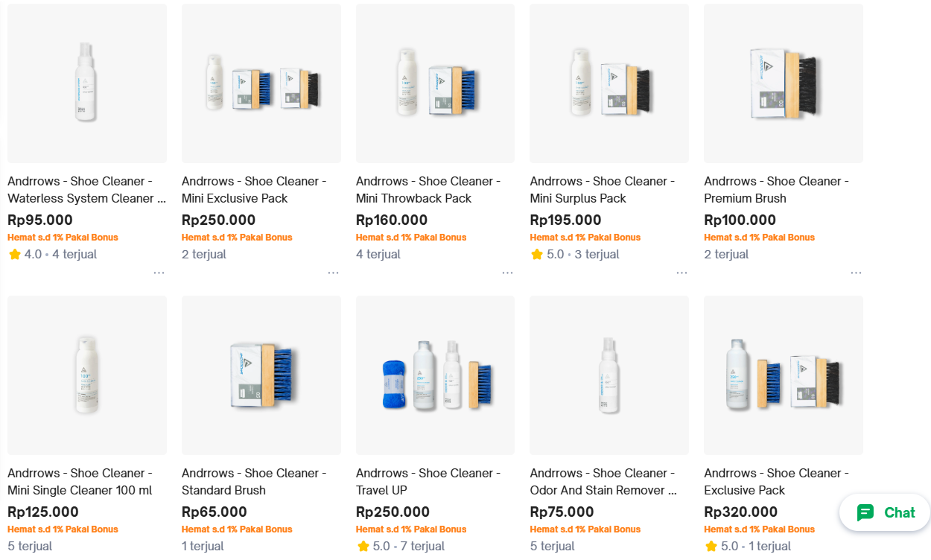Open the Premium Brush title link
Viewport: 931px width, 560px height.
tap(776, 190)
